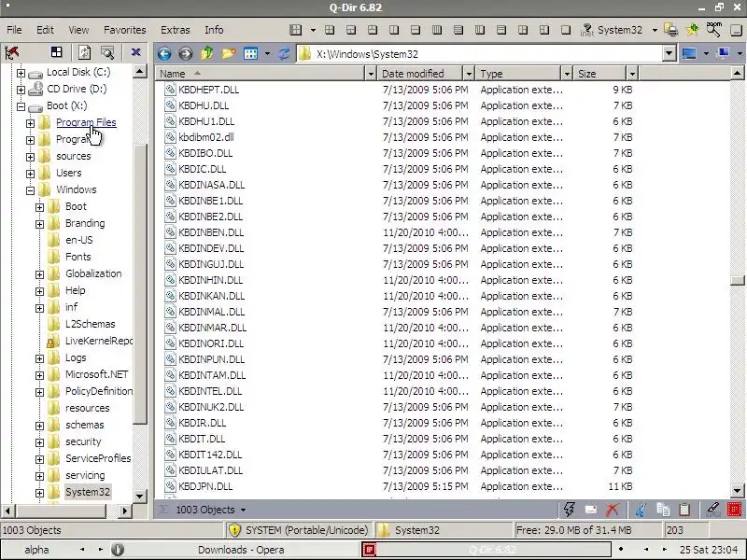The height and width of the screenshot is (560, 747).
Task: Click the alpha desktop label in taskbar
Action: click(x=36, y=550)
